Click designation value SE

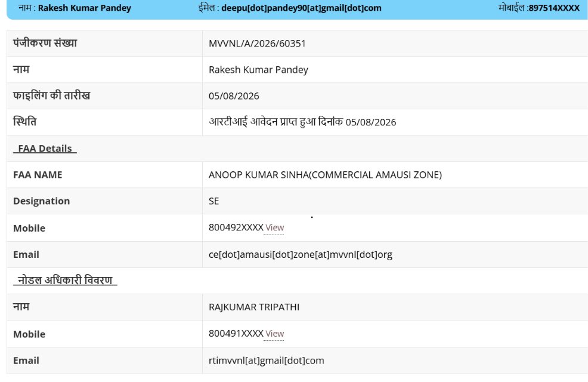(x=213, y=201)
